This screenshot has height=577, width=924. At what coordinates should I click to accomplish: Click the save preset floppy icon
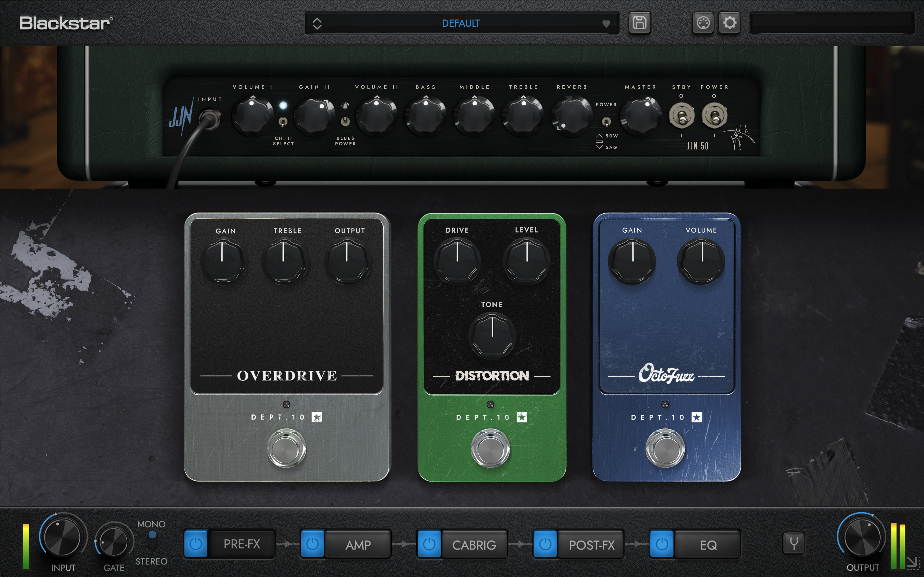coord(639,23)
